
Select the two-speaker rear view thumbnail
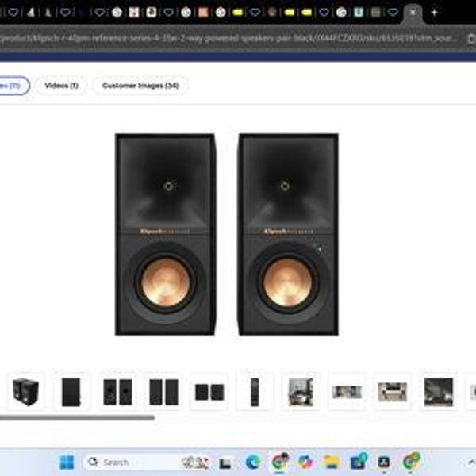[117, 392]
